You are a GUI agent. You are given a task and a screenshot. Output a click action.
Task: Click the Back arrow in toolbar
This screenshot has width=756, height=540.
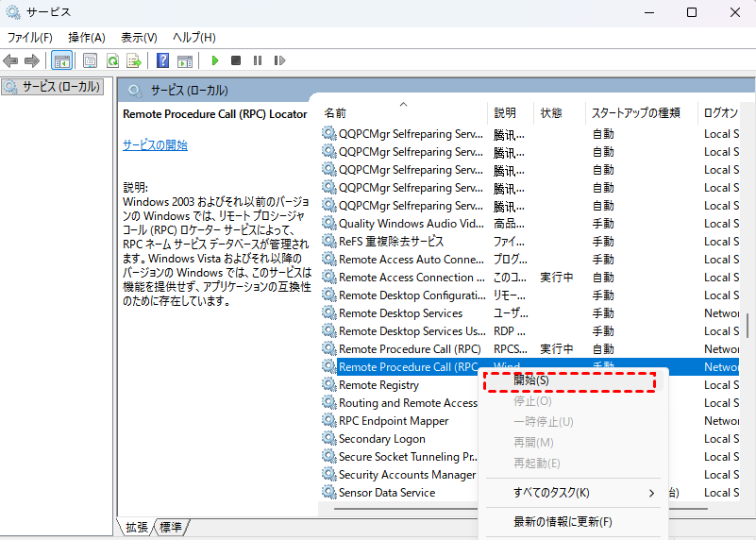click(11, 60)
